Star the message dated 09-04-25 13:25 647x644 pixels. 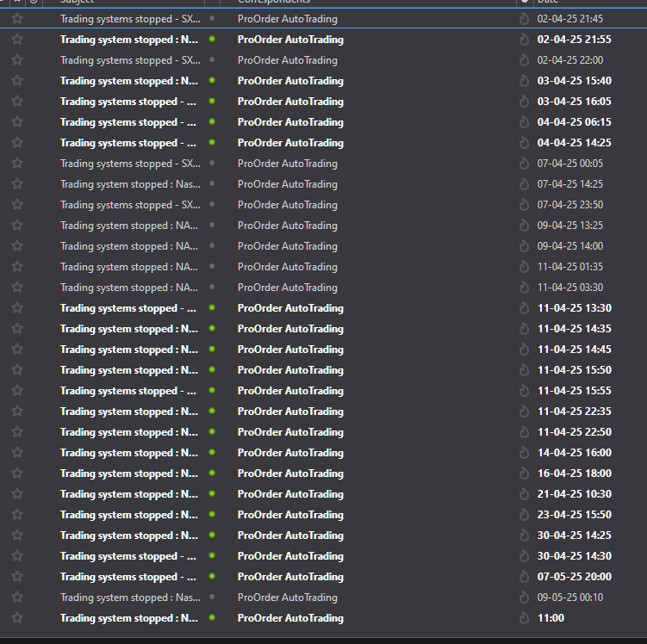[x=17, y=225]
